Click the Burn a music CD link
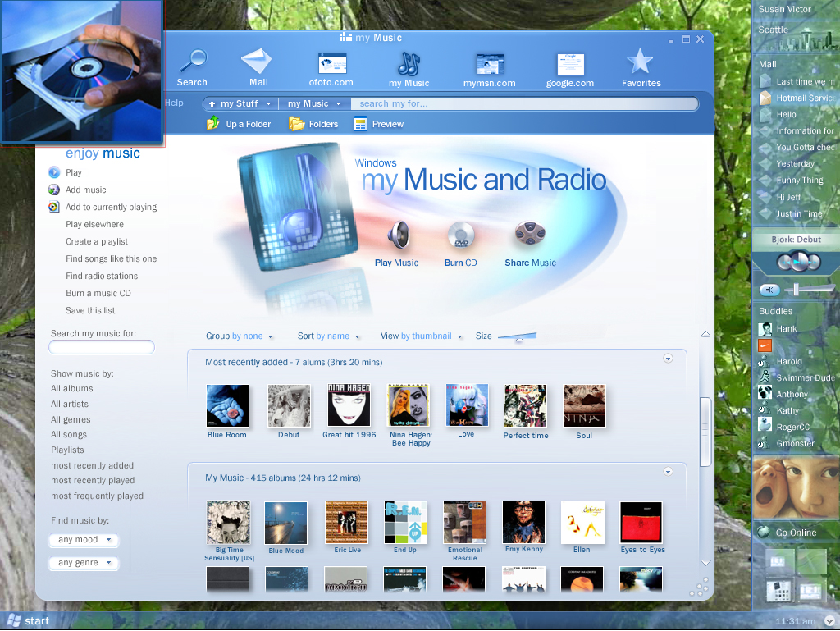 (98, 293)
